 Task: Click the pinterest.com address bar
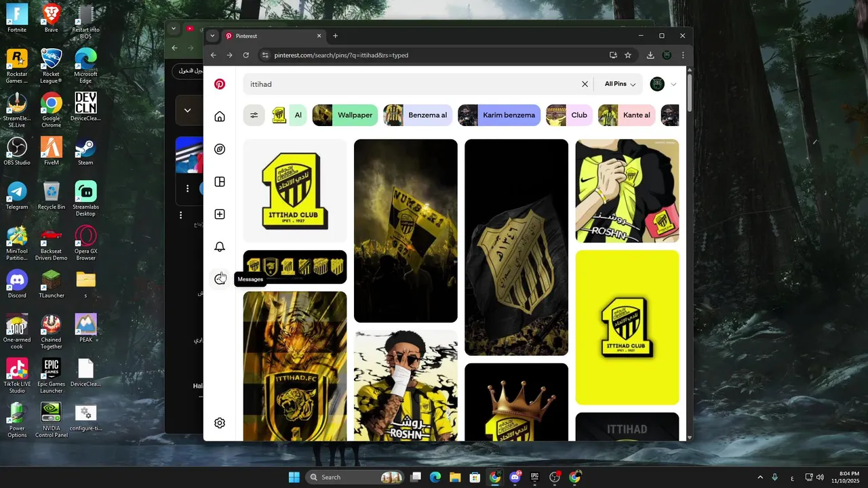pyautogui.click(x=434, y=55)
